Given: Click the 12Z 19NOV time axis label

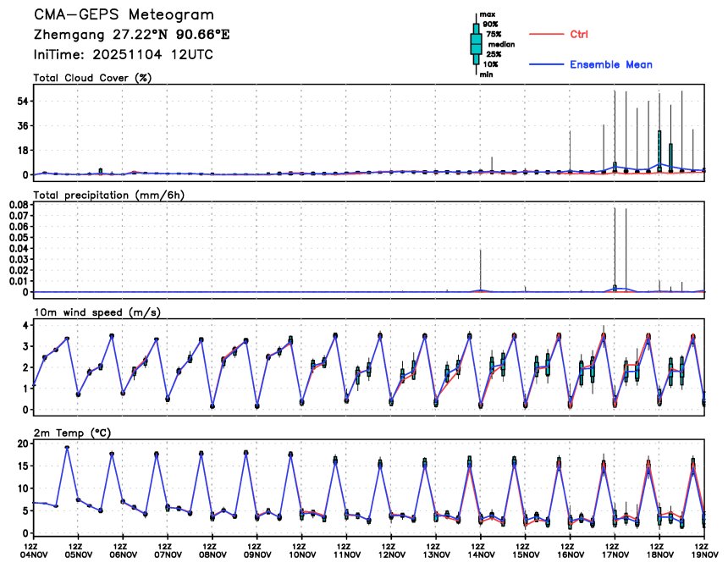Looking at the screenshot, I should tap(703, 551).
